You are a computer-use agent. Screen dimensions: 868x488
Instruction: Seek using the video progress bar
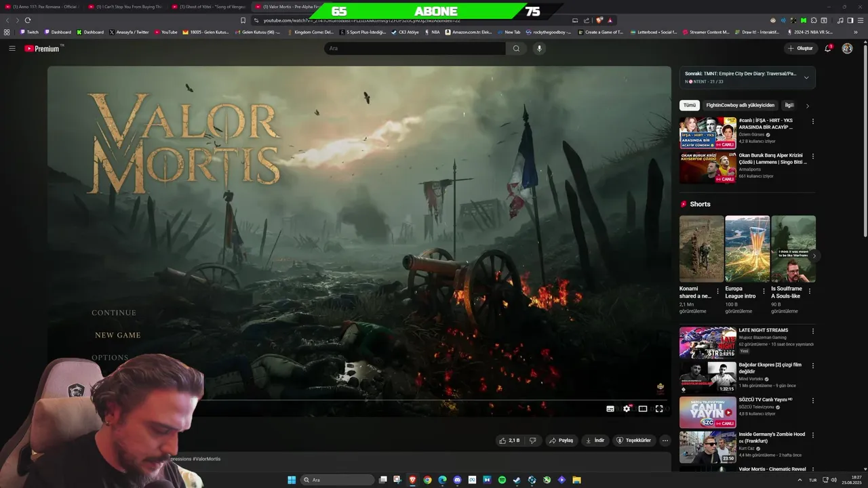tap(359, 399)
